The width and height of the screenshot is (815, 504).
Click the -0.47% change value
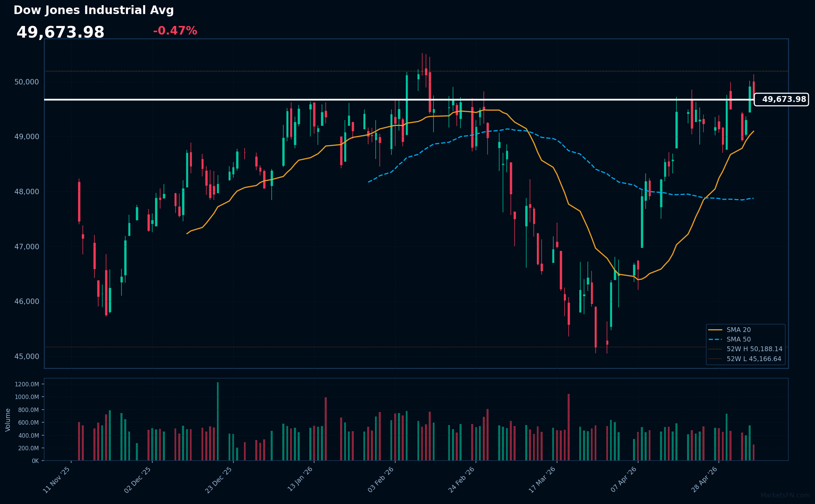click(175, 31)
